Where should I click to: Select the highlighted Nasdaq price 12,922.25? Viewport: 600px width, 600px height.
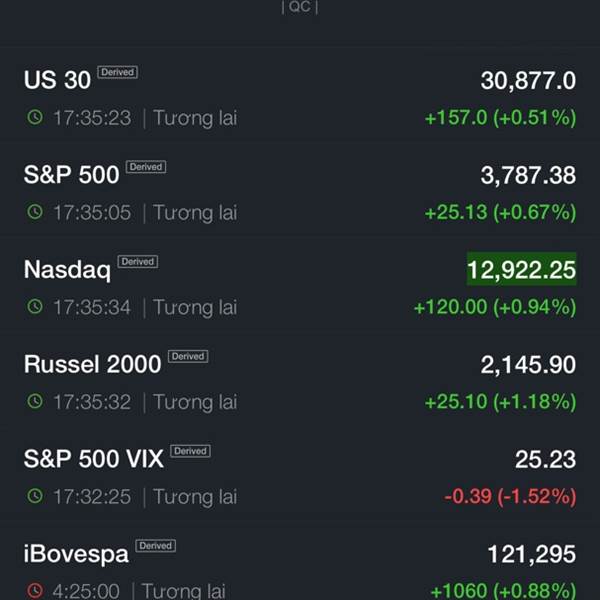pyautogui.click(x=522, y=269)
